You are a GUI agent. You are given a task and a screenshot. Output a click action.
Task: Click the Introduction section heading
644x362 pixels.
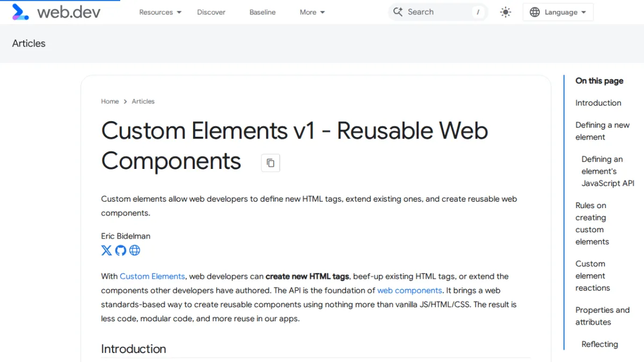pos(134,349)
